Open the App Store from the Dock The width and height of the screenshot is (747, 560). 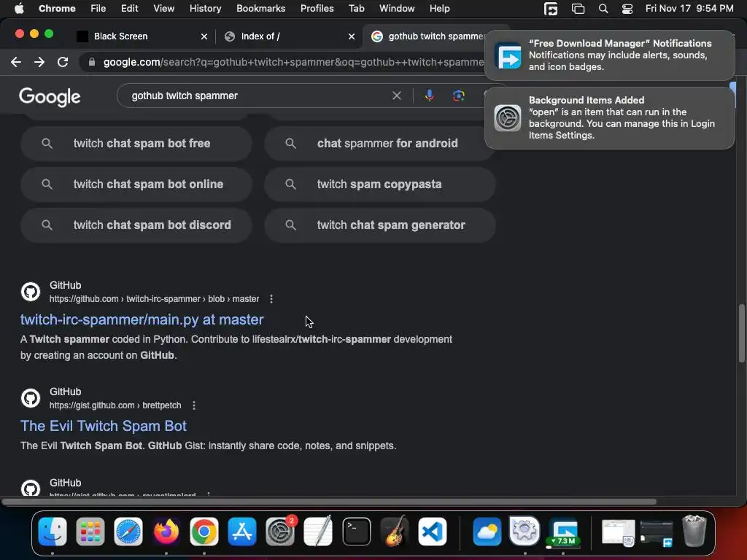(x=242, y=532)
